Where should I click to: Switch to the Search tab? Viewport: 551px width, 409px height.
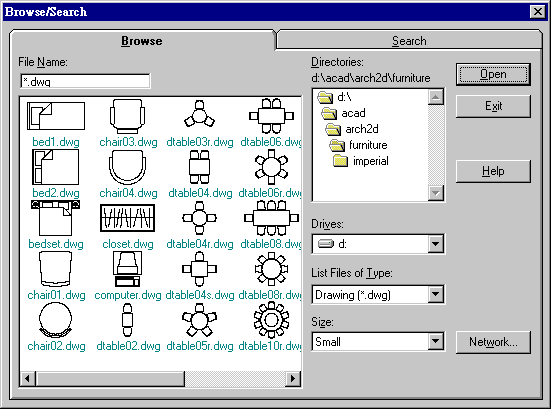pos(409,41)
